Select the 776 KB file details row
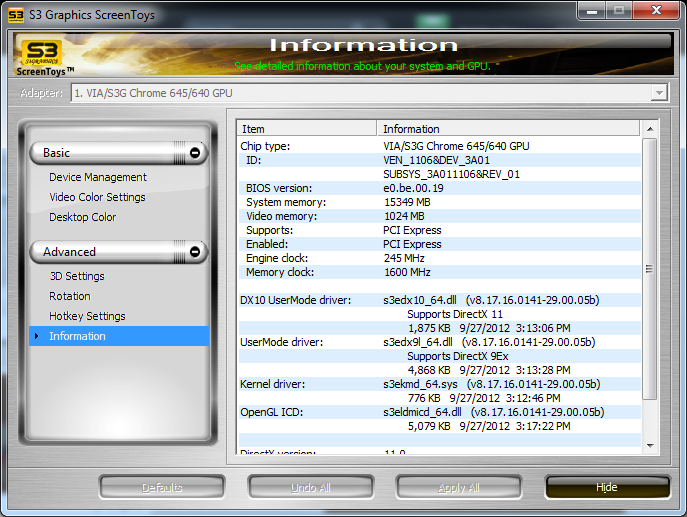 point(439,398)
